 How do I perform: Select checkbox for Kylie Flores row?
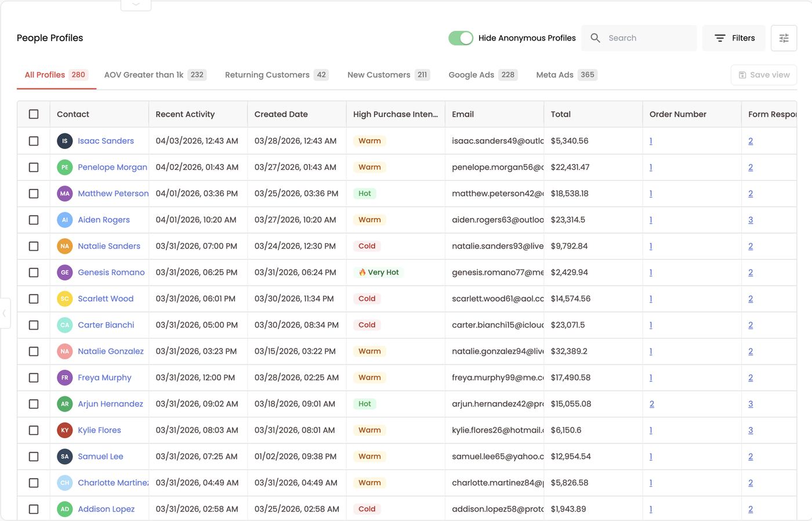pos(34,430)
